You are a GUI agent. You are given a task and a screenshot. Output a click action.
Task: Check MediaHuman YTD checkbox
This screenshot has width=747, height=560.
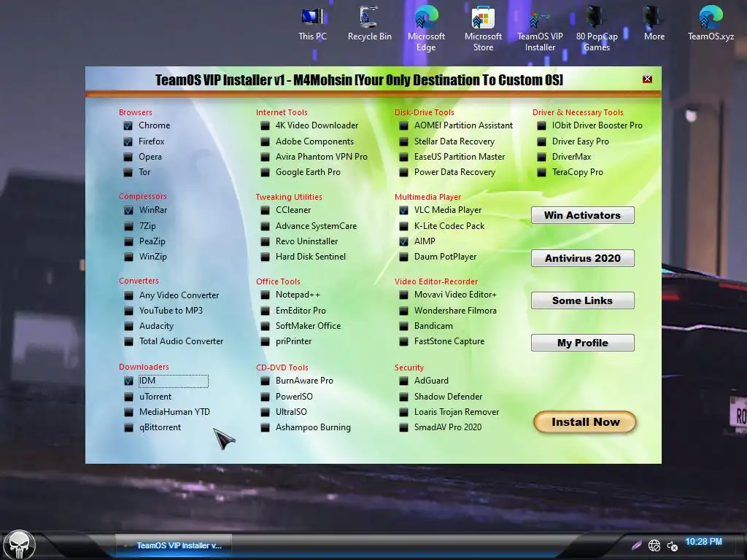(x=128, y=412)
